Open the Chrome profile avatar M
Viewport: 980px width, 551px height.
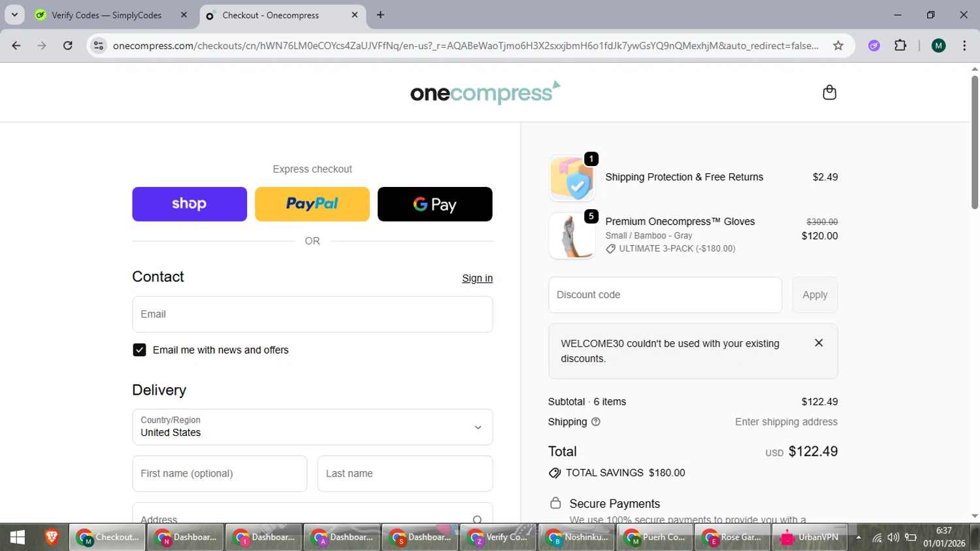pos(939,46)
